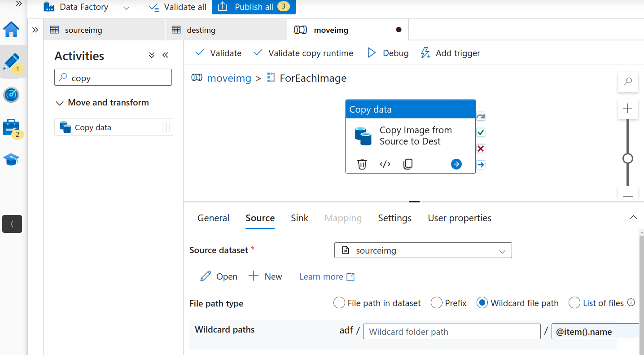Viewport: 644px width, 355px height.
Task: Click Upon Skip gray arrow connector
Action: (x=481, y=116)
